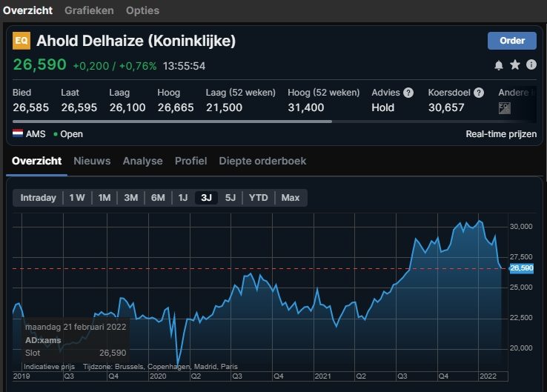Viewport: 547px width, 392px height.
Task: Click the Real-time prijzen link
Action: 500,134
